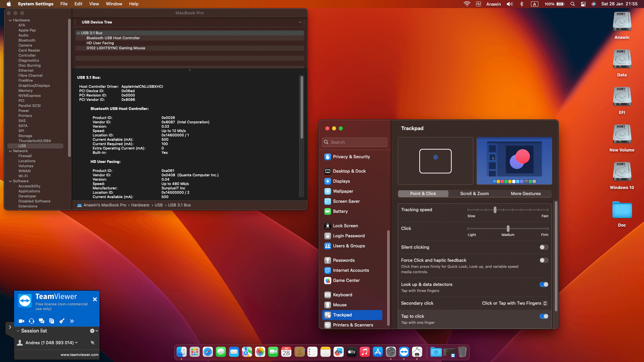
Task: Collapse the USB 3.1 Bus tree item
Action: tap(78, 33)
